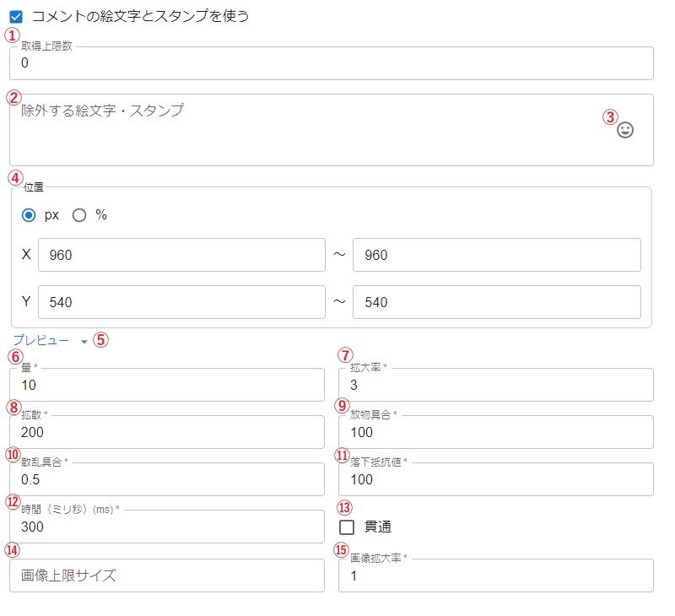Click the プレビュー link text
This screenshot has height=616, width=675.
pyautogui.click(x=41, y=340)
